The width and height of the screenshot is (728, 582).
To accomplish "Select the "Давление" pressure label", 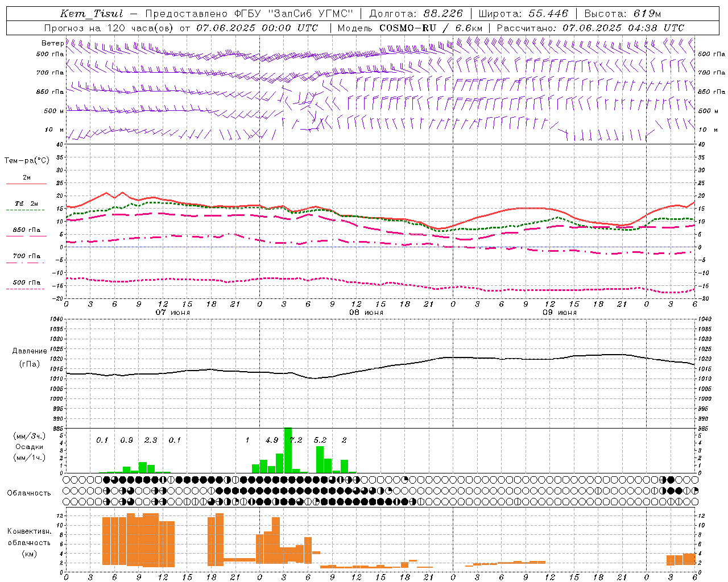I will pos(30,351).
